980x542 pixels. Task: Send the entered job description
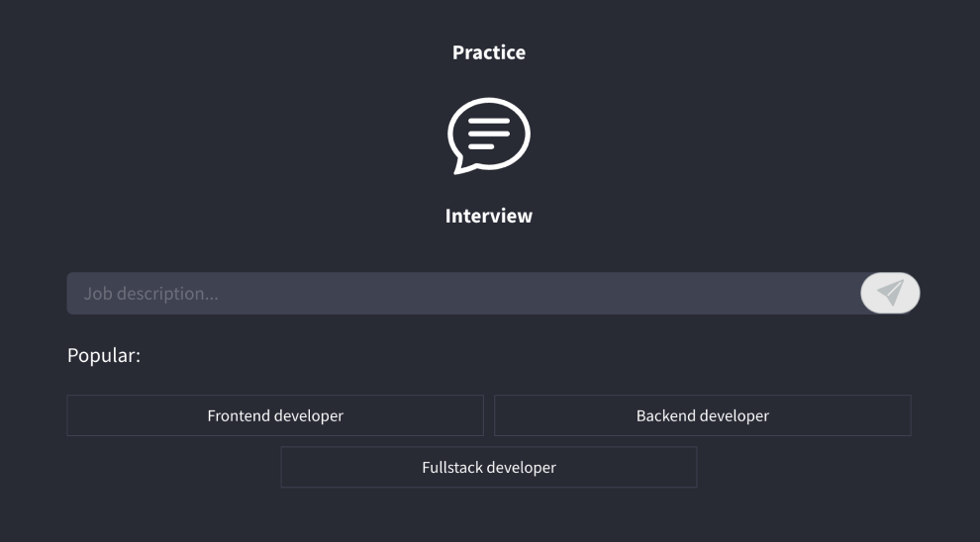point(891,293)
